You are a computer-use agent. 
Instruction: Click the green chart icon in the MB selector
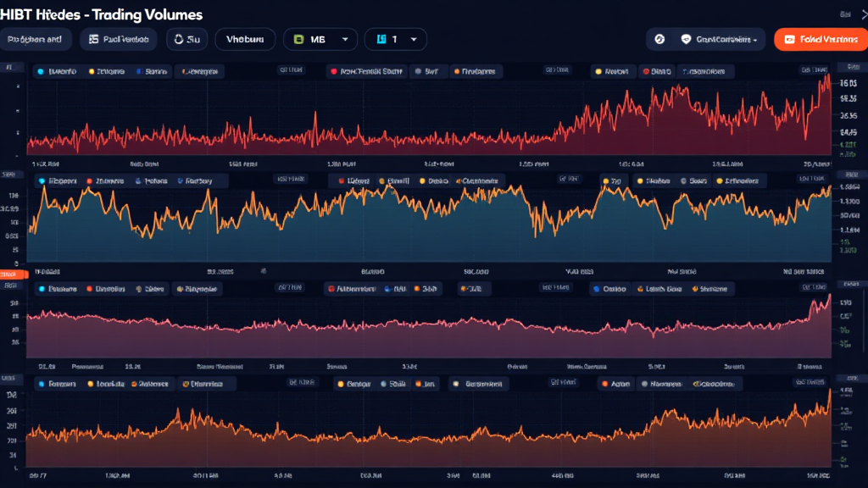298,39
